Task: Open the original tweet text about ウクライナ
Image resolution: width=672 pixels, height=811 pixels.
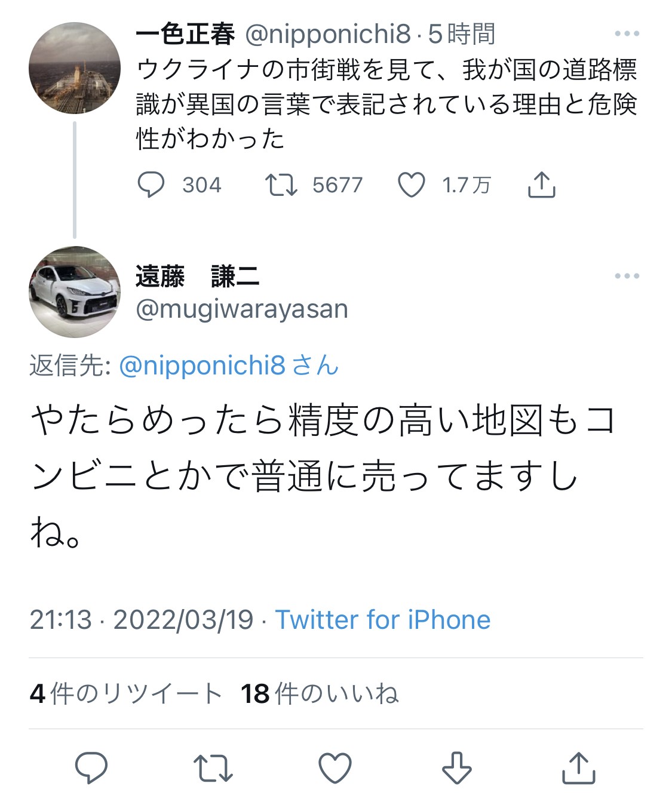Action: point(386,104)
